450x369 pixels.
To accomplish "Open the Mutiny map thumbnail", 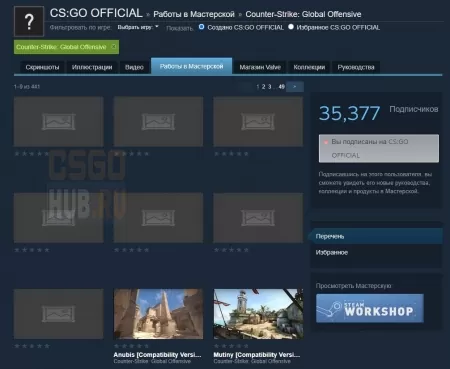I will [258, 314].
